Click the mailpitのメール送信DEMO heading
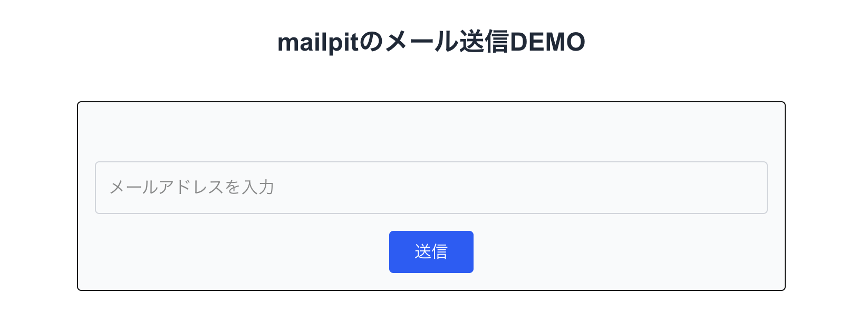Viewport: 868px width, 331px height. (x=432, y=41)
